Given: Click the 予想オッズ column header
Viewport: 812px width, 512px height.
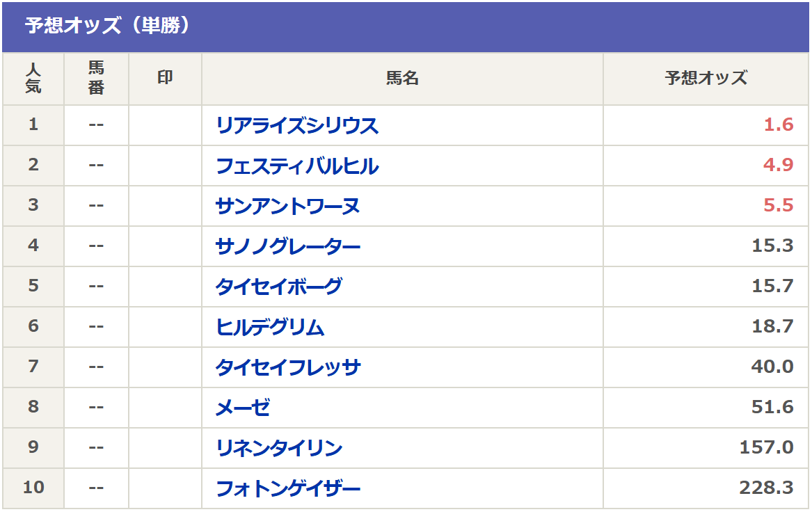Looking at the screenshot, I should (706, 78).
